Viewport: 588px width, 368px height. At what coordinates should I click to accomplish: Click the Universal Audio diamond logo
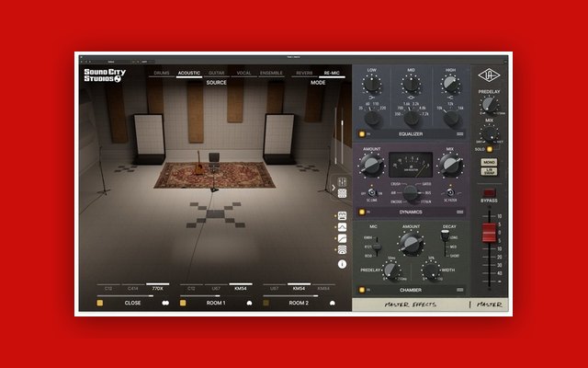pos(489,75)
